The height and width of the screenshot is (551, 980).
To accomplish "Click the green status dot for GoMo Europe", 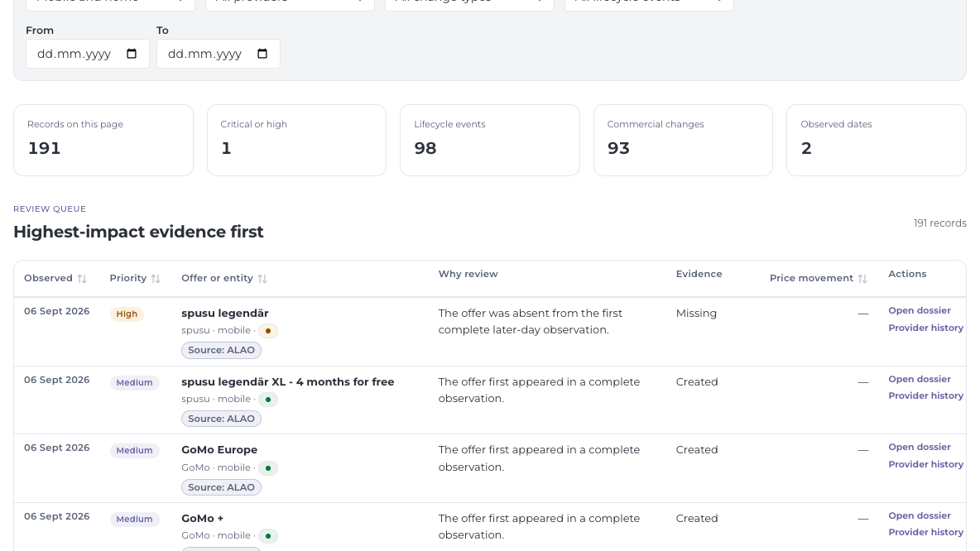I will point(268,468).
